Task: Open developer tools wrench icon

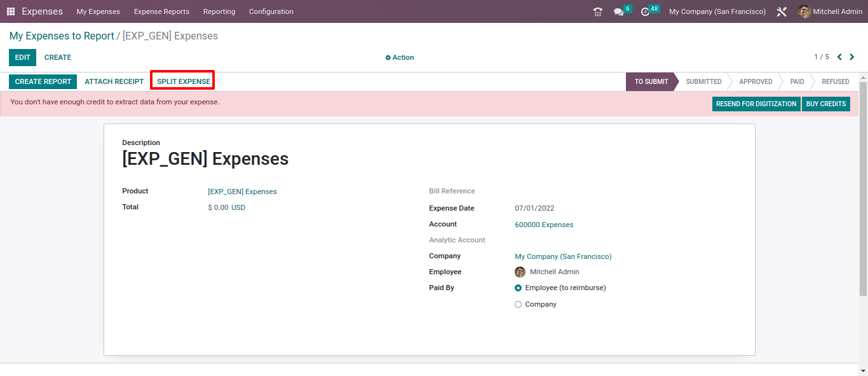Action: coord(782,11)
